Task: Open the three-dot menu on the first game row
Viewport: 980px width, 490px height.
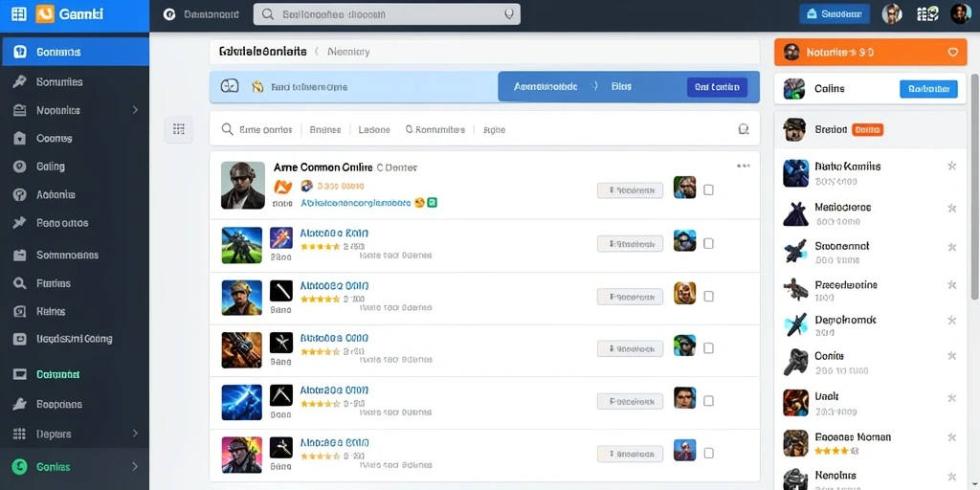Action: tap(743, 166)
